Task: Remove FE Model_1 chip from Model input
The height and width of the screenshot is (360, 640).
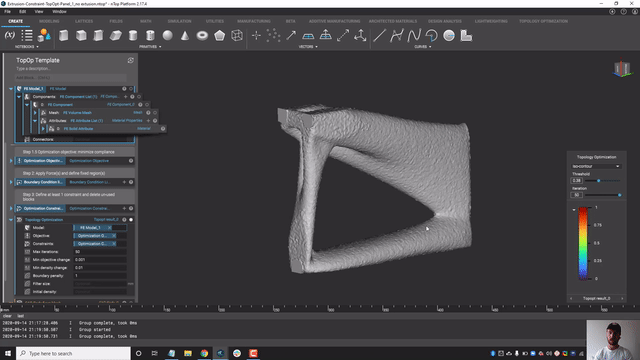Action: [x=109, y=228]
